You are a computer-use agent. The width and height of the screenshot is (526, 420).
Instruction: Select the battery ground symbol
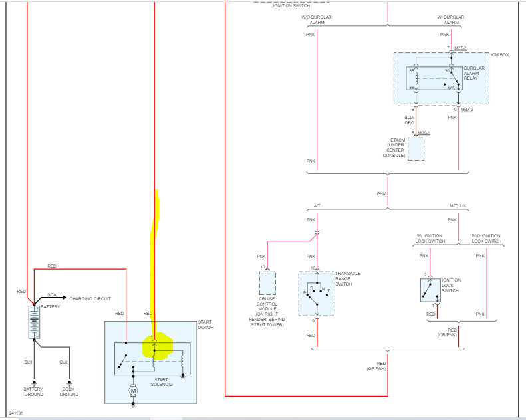point(34,383)
